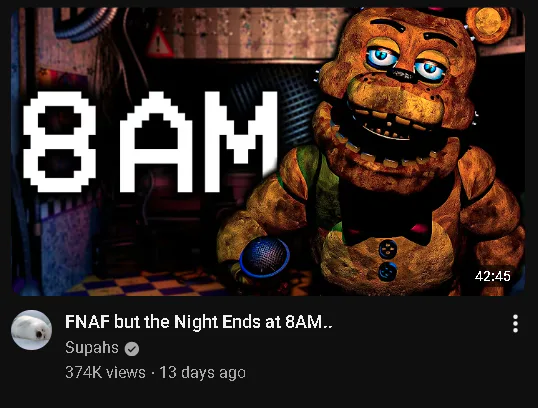The width and height of the screenshot is (538, 408).
Task: Visit the Supahs channel name link
Action: pos(92,348)
